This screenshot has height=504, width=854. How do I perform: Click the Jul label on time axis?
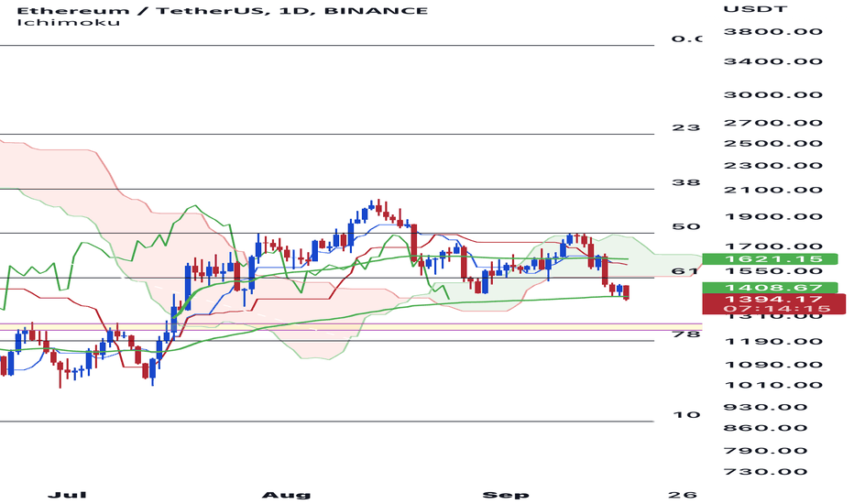tap(67, 495)
